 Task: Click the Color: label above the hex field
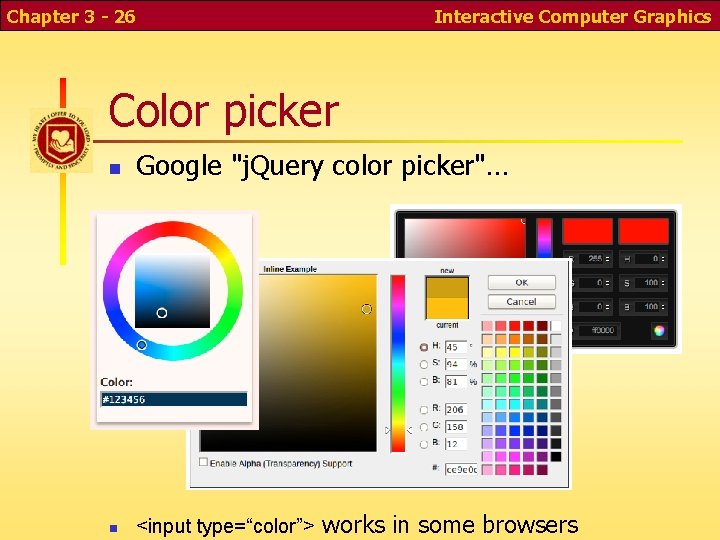116,382
